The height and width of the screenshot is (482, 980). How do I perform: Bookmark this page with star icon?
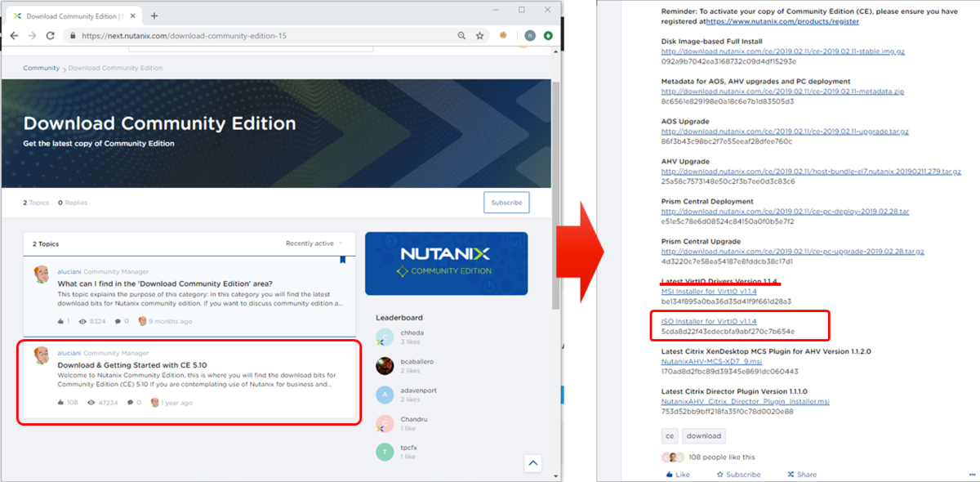point(480,36)
